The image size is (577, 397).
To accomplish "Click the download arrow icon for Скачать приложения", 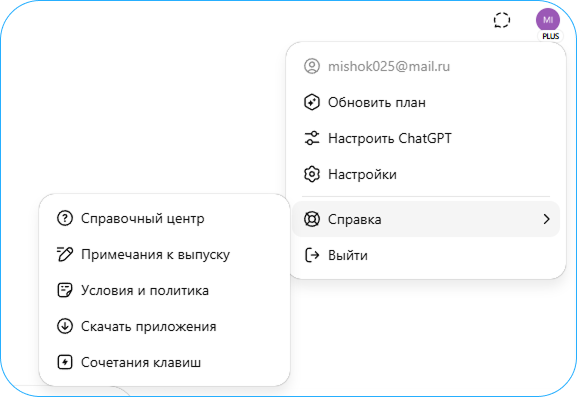I will (65, 326).
